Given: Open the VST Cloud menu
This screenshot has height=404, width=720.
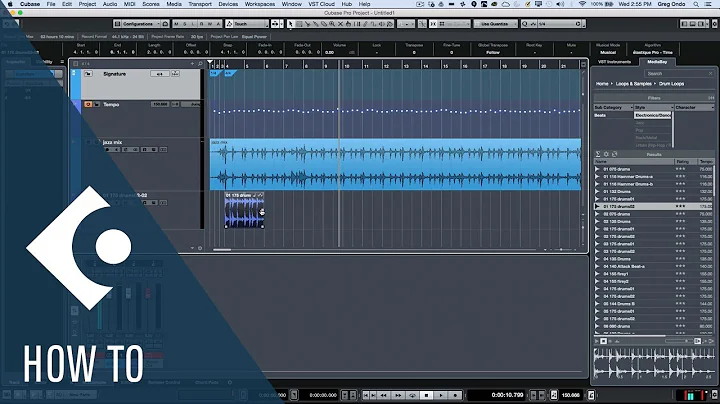Looking at the screenshot, I should click(x=321, y=4).
